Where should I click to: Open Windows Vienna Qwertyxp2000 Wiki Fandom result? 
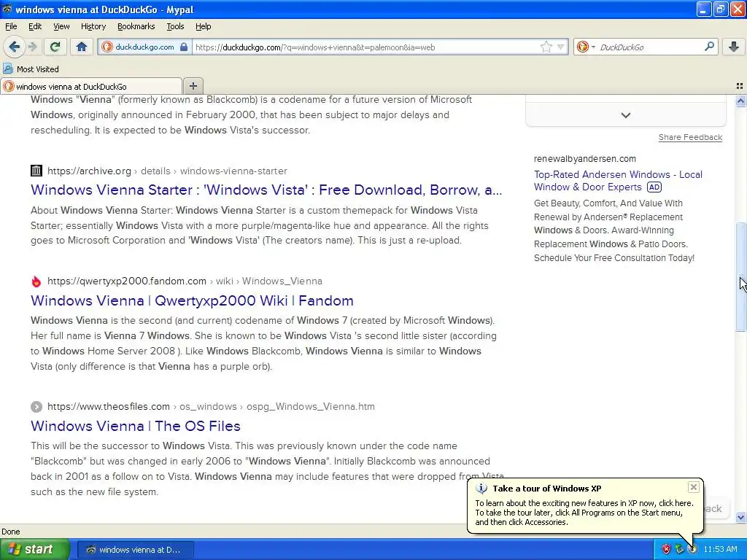point(192,300)
